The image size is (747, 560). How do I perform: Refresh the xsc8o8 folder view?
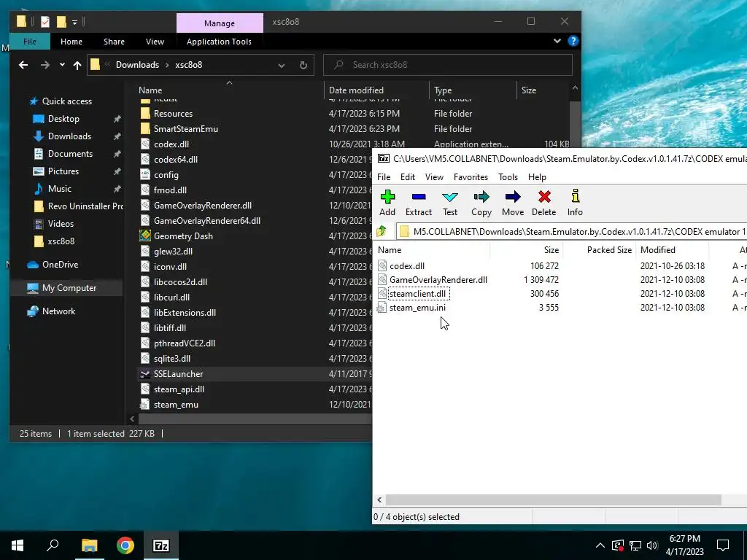click(x=303, y=65)
